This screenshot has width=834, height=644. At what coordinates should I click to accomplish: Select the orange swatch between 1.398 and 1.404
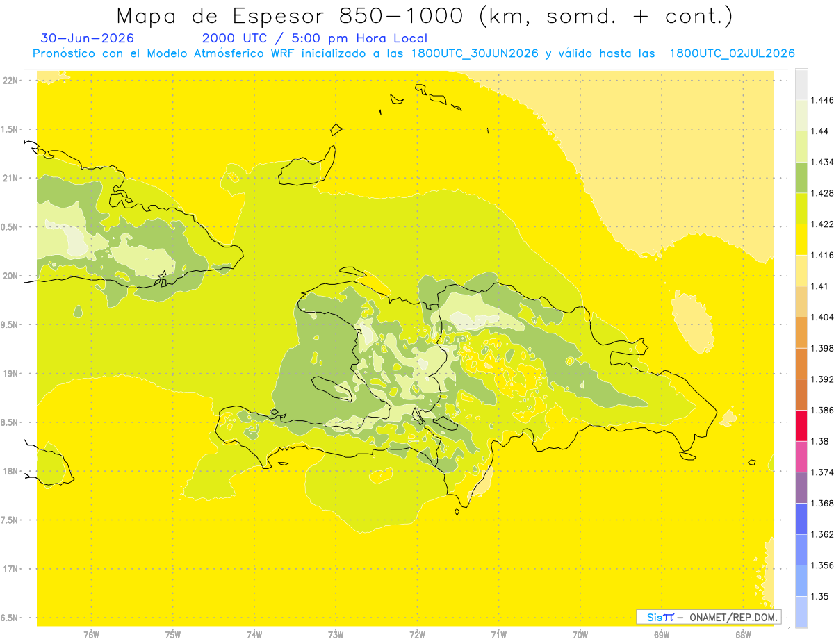click(801, 333)
